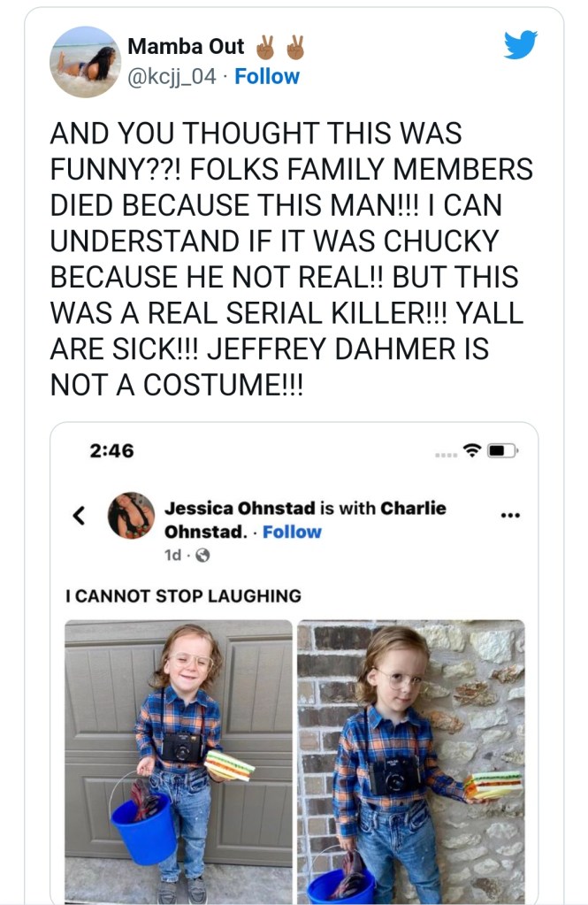Click the globe public-audience icon

click(202, 556)
